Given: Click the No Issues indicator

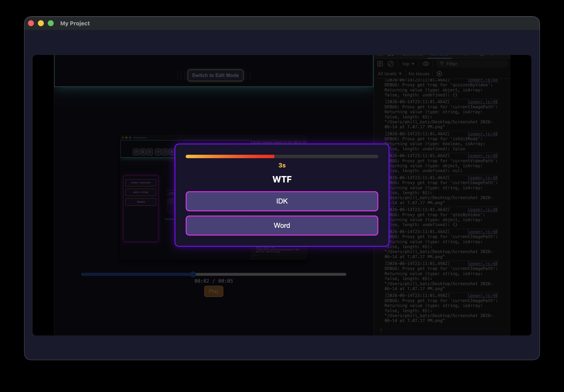Looking at the screenshot, I should click(x=419, y=74).
